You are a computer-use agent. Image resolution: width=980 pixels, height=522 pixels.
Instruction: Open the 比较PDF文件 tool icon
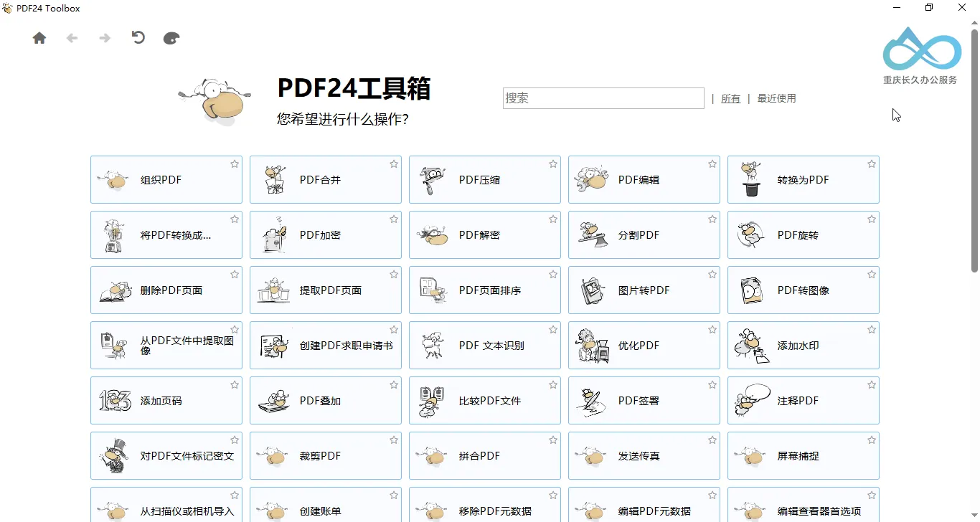(x=432, y=401)
